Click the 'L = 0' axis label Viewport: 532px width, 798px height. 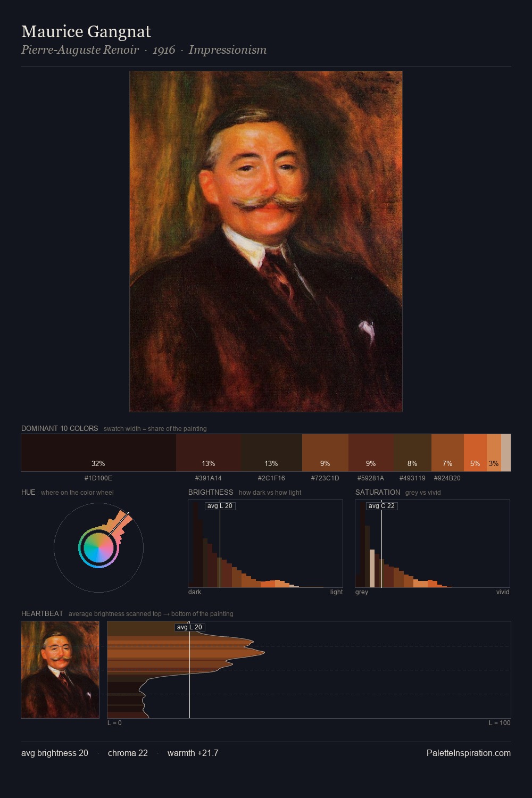(114, 723)
